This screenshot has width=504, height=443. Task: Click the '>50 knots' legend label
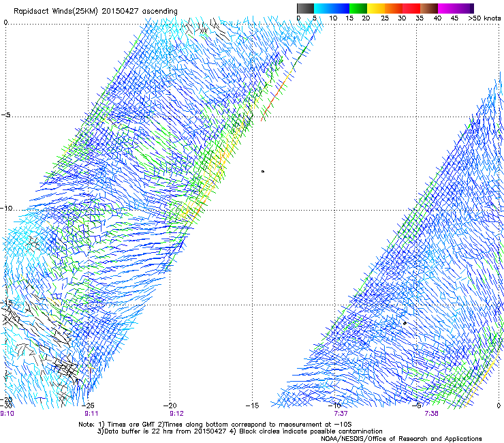coord(484,18)
